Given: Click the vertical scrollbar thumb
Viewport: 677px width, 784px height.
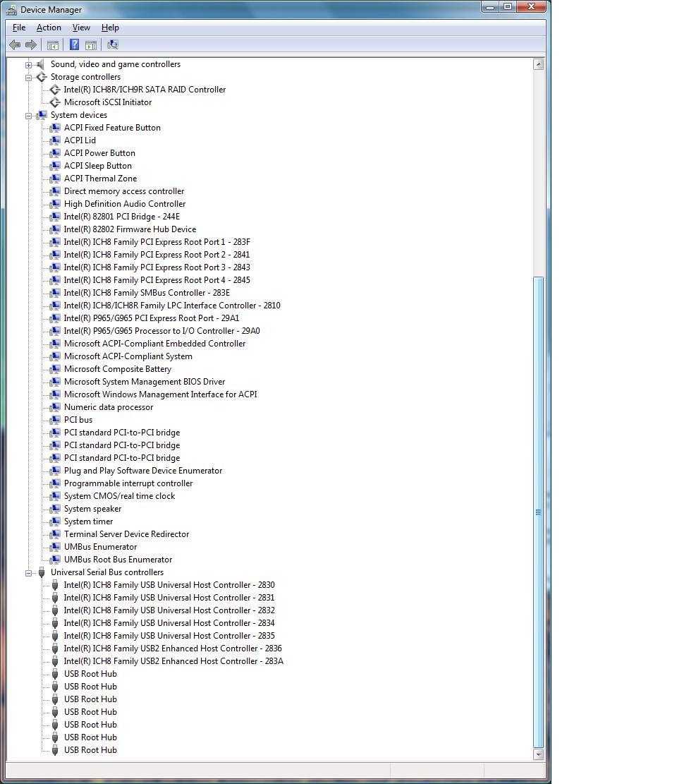Looking at the screenshot, I should [x=539, y=512].
